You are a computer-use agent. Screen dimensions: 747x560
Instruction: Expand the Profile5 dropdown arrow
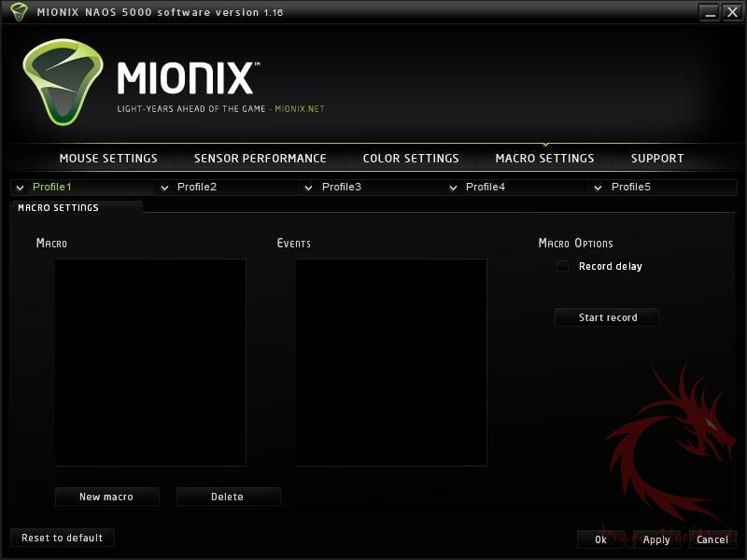click(x=598, y=188)
